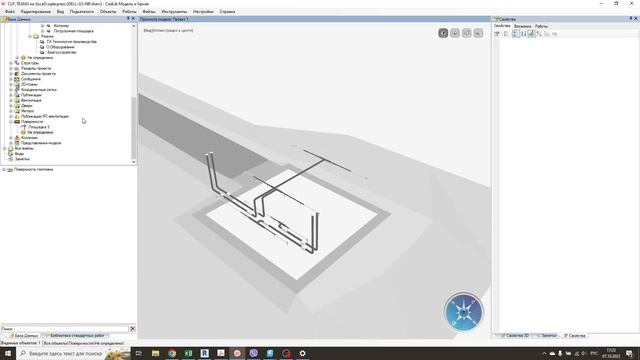Screen dimensions: 640x360
Task: Click the second view button in 3D viewport toolbar
Action: click(x=455, y=33)
